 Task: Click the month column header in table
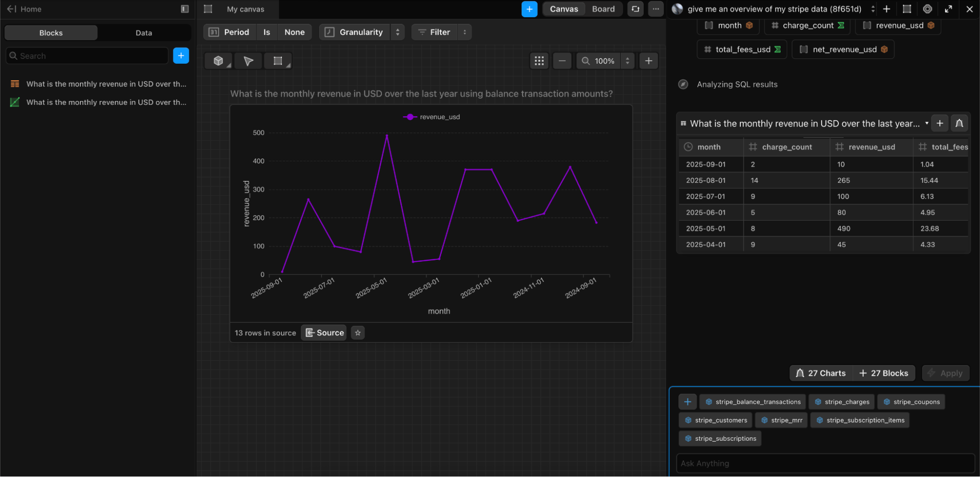click(x=711, y=147)
